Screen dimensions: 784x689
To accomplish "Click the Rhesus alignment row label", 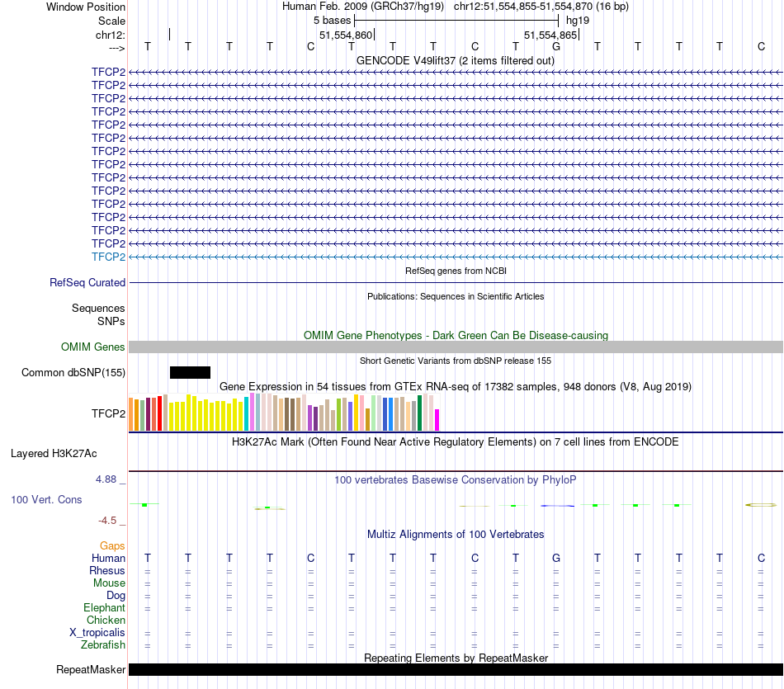I will click(107, 570).
